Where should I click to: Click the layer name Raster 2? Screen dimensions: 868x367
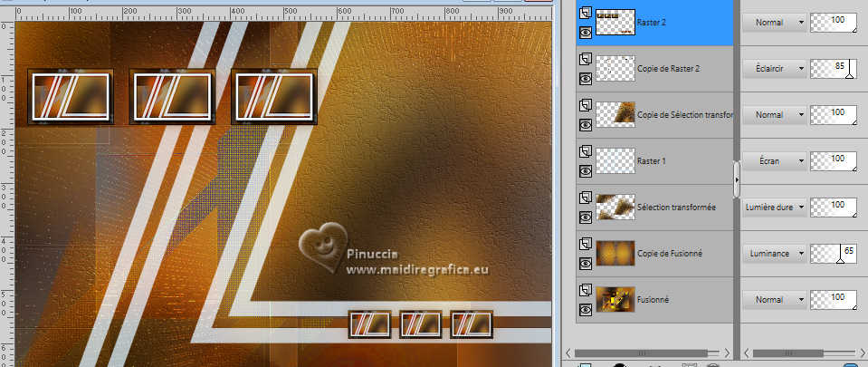[x=652, y=23]
